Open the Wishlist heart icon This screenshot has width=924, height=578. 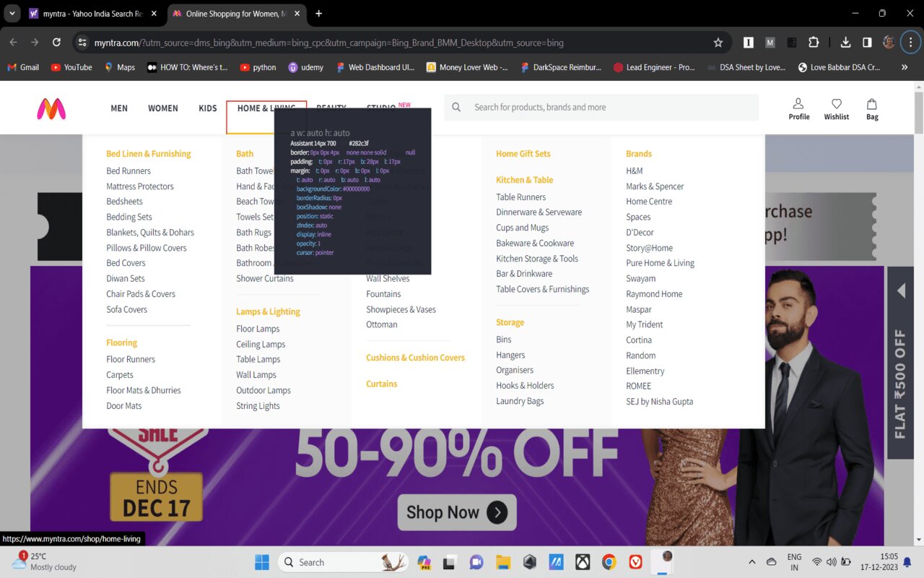pyautogui.click(x=836, y=108)
